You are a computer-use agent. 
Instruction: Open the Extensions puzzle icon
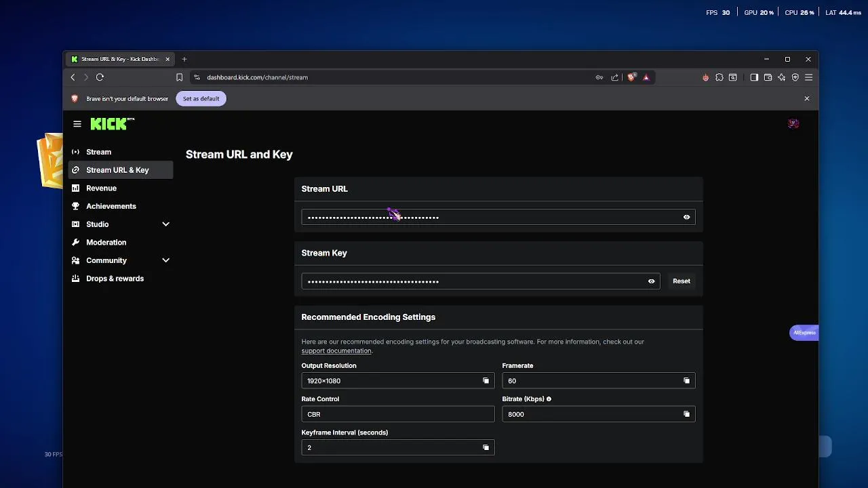pyautogui.click(x=719, y=77)
